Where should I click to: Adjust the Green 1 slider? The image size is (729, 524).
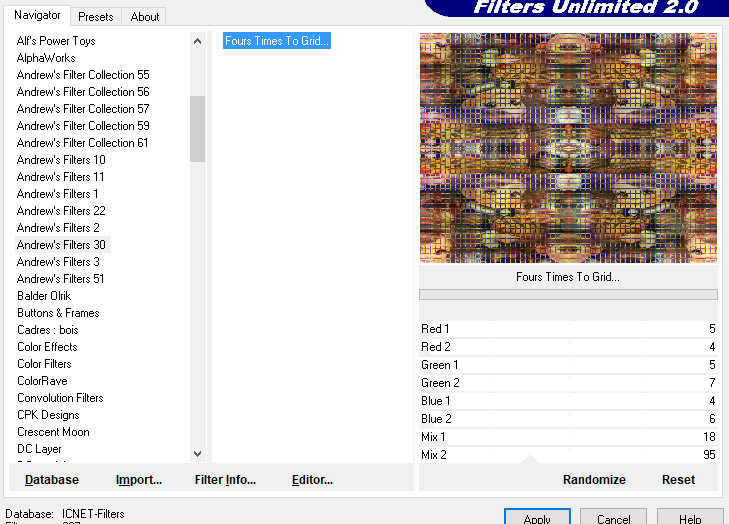pos(568,365)
